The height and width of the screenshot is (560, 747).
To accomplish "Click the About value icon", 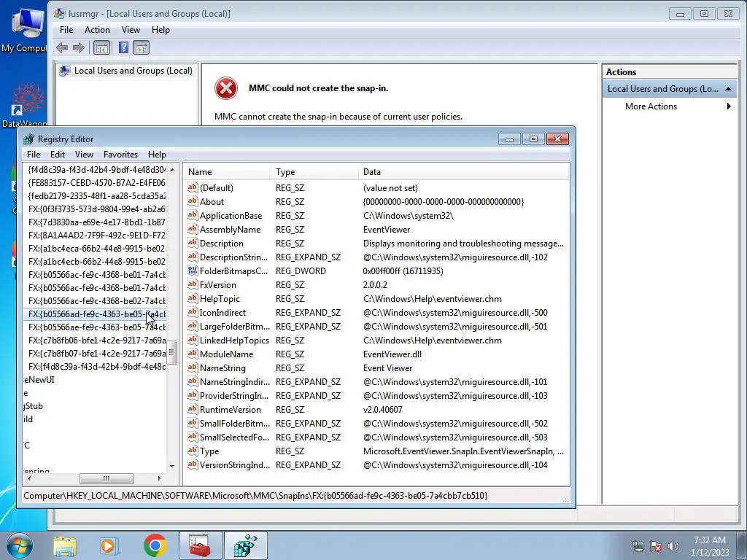I will (193, 201).
